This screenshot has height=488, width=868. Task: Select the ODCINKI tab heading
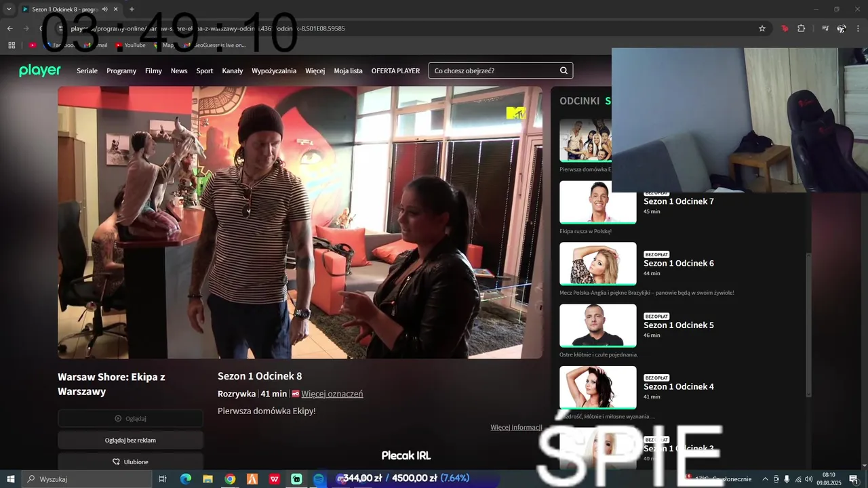(x=579, y=100)
